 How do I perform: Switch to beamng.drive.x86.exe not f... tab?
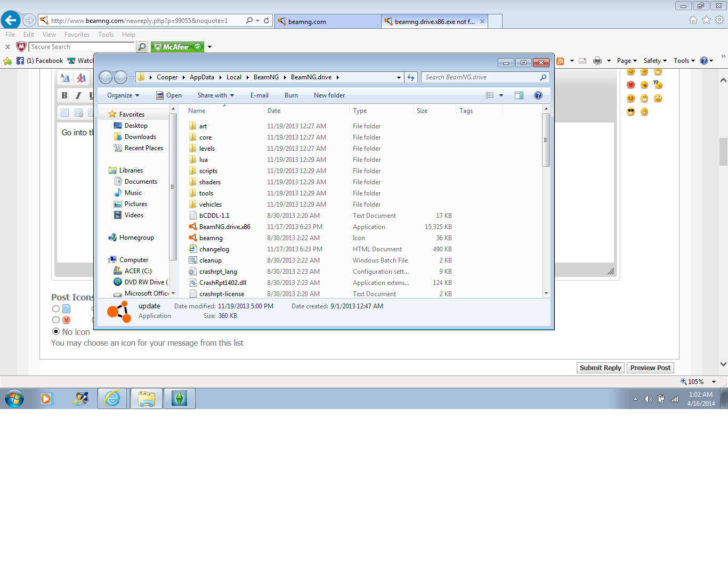434,21
